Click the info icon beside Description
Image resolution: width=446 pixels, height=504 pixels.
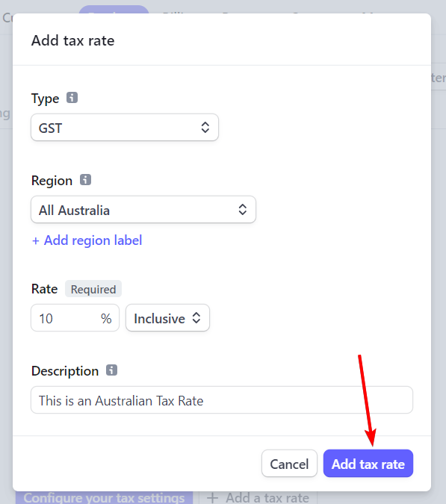(111, 370)
